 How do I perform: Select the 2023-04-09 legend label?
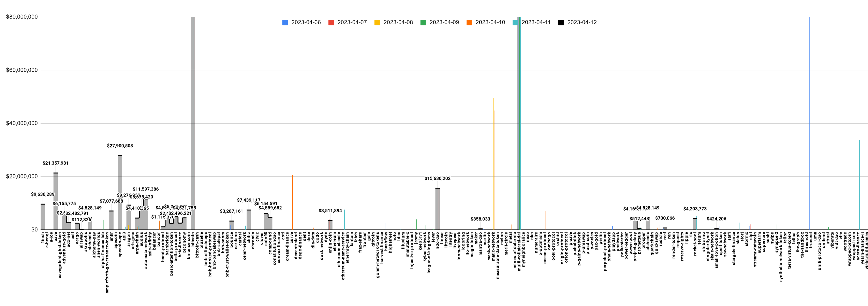444,22
